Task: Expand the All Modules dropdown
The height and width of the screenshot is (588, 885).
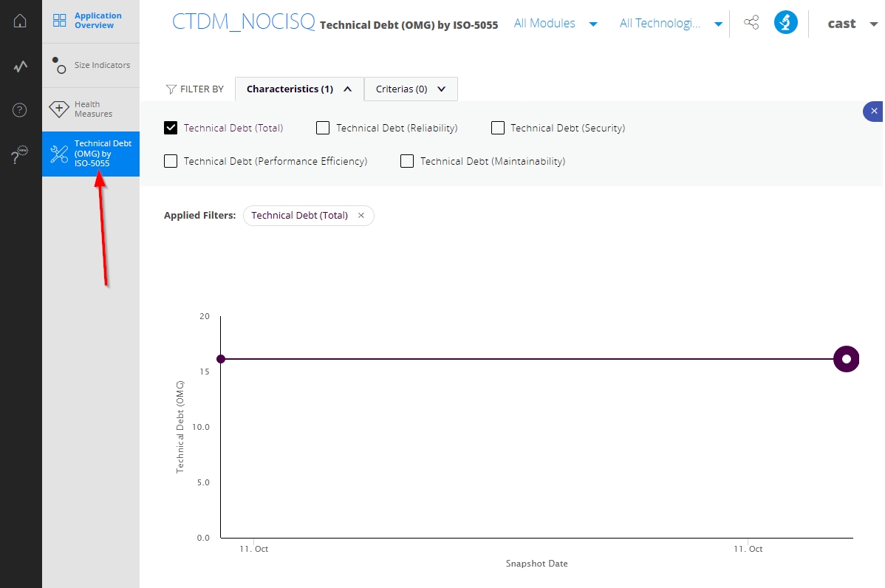Action: coord(556,24)
